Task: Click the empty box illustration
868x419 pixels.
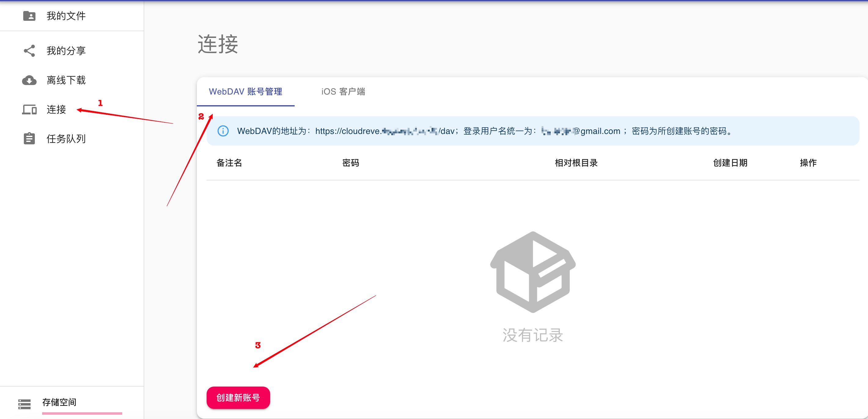Action: (x=533, y=272)
